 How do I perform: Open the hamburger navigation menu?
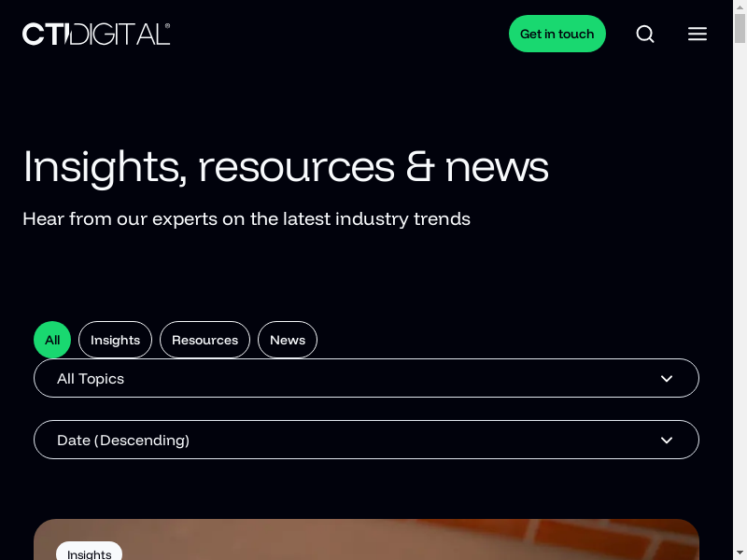698,34
